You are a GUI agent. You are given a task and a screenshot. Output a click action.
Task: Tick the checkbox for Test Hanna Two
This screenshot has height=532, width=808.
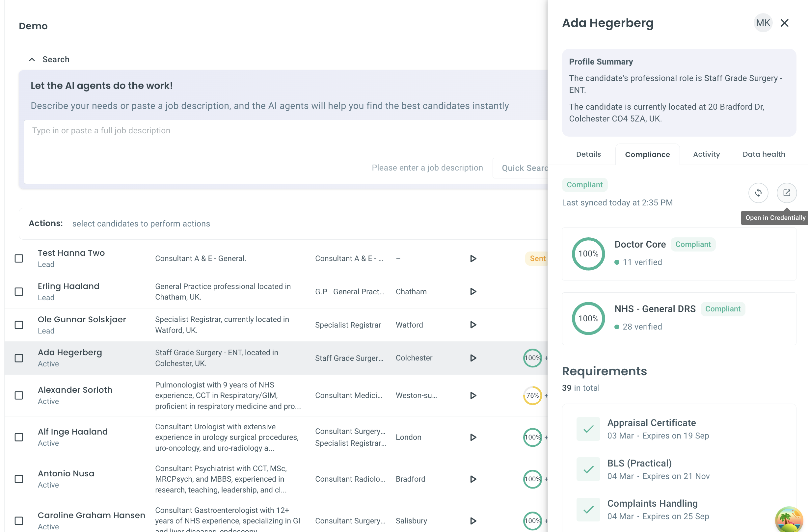[x=19, y=258]
